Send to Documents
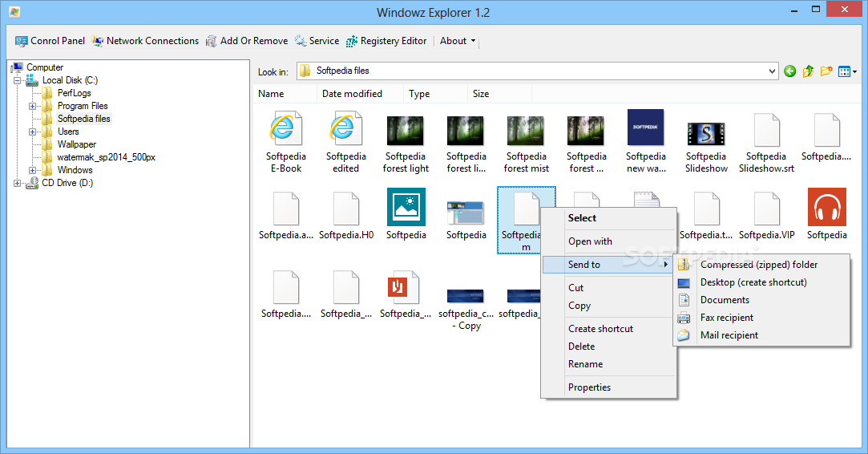 click(761, 301)
